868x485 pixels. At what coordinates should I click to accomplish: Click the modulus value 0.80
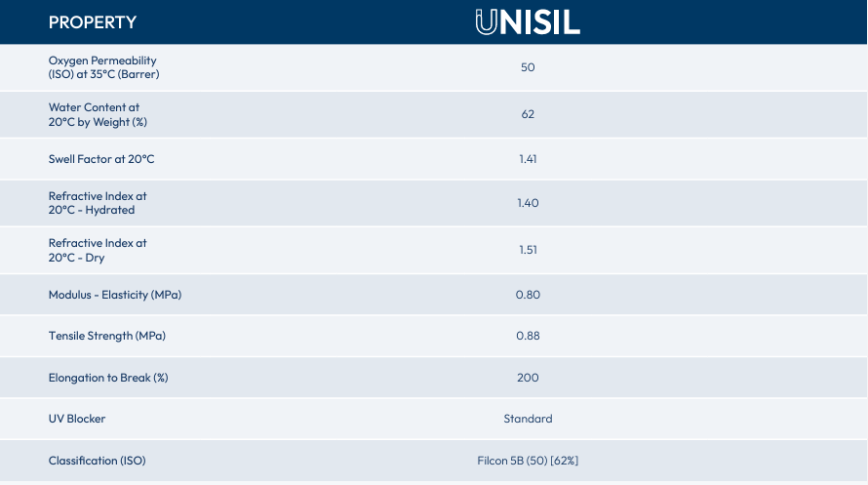click(528, 295)
